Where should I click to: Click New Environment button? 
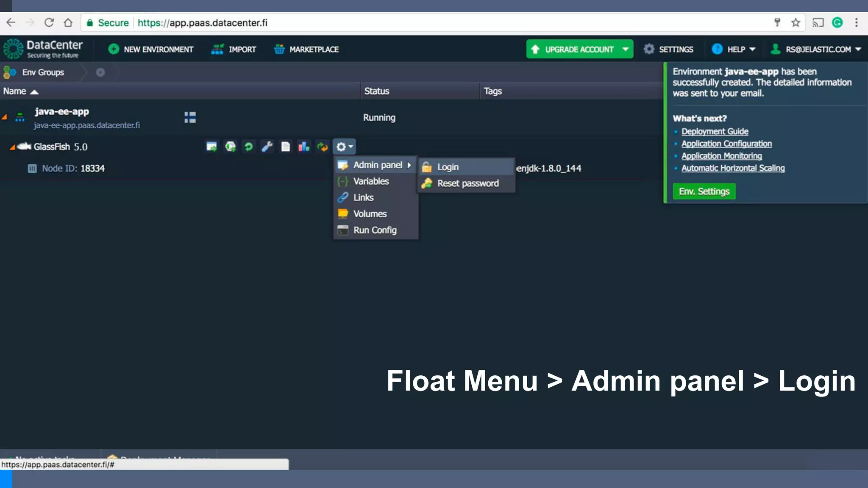point(151,49)
